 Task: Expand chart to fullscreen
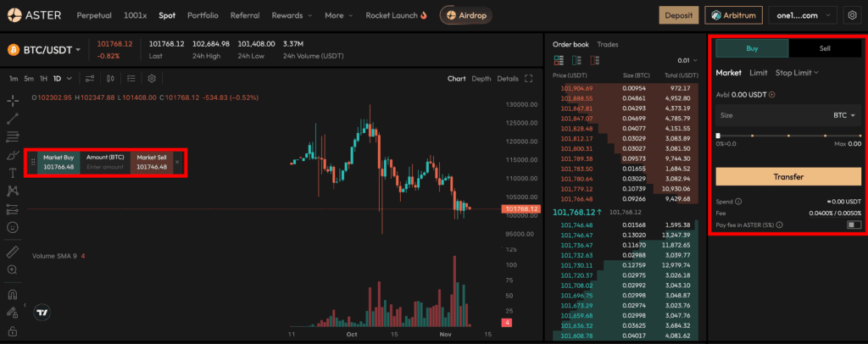529,79
